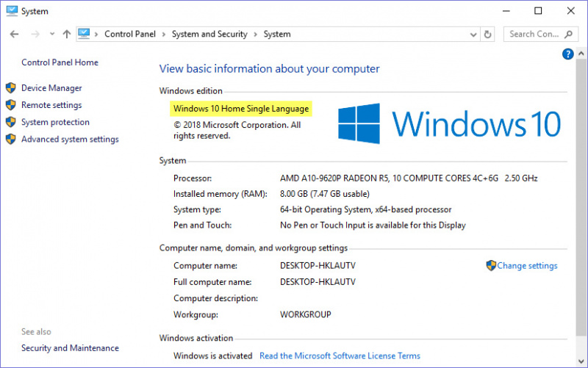Click Computer name value DESKTOP-HKLAUTV

[x=318, y=266]
